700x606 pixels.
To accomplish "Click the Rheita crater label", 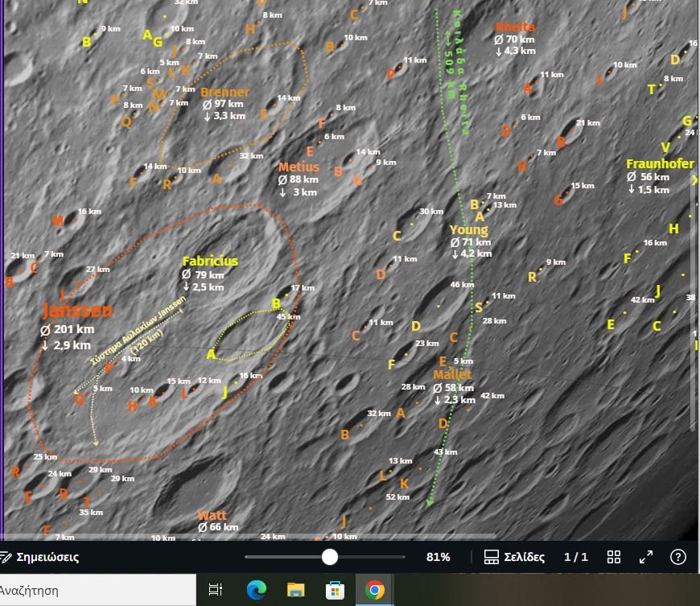I will coord(515,27).
